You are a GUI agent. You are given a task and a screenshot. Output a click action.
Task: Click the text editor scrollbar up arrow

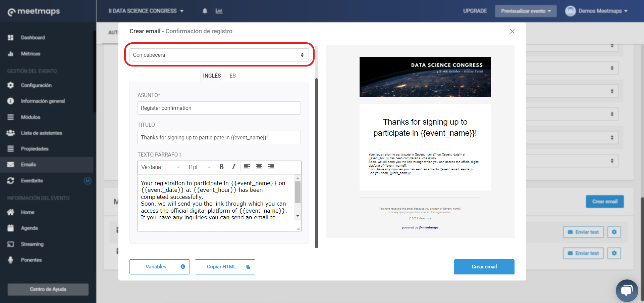(298, 178)
